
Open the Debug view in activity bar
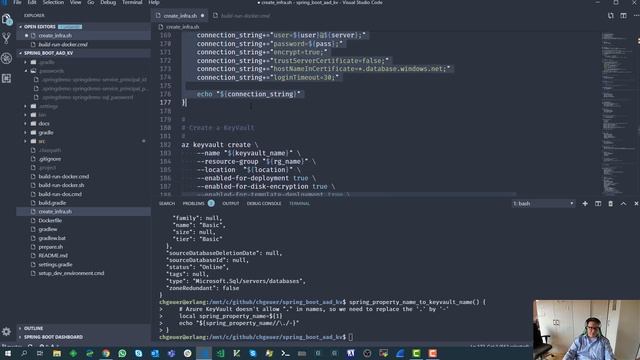click(x=7, y=58)
